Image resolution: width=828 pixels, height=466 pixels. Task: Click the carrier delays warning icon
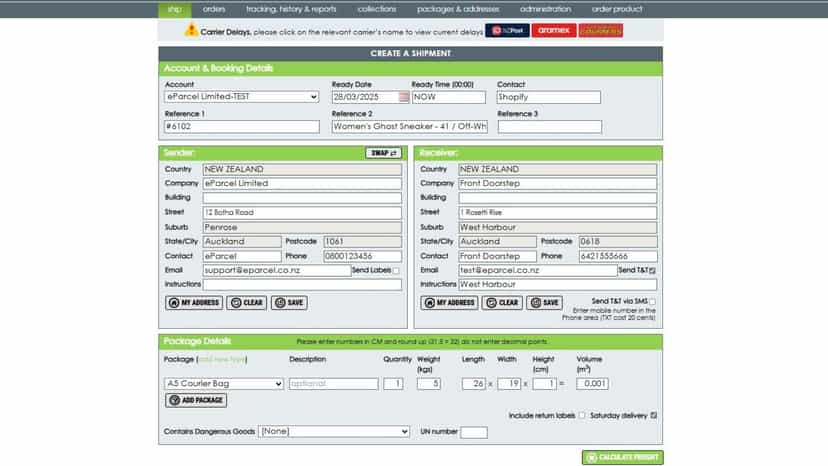click(x=191, y=30)
